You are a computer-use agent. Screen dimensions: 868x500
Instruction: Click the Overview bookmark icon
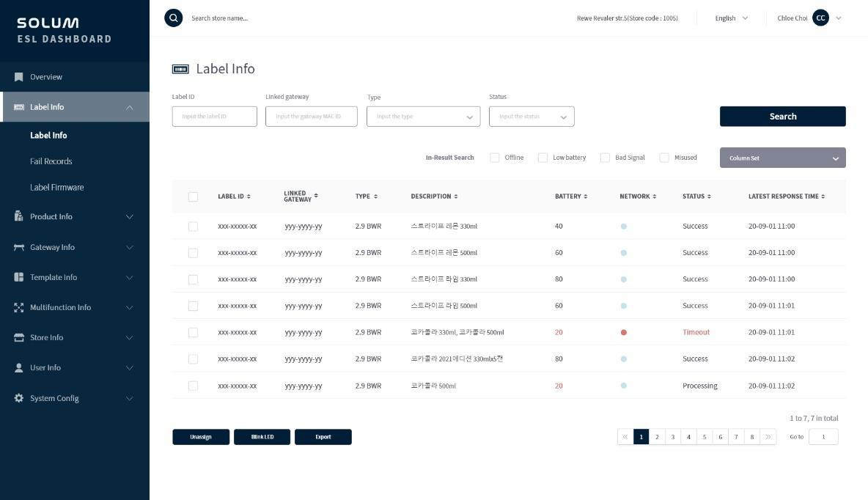[19, 77]
